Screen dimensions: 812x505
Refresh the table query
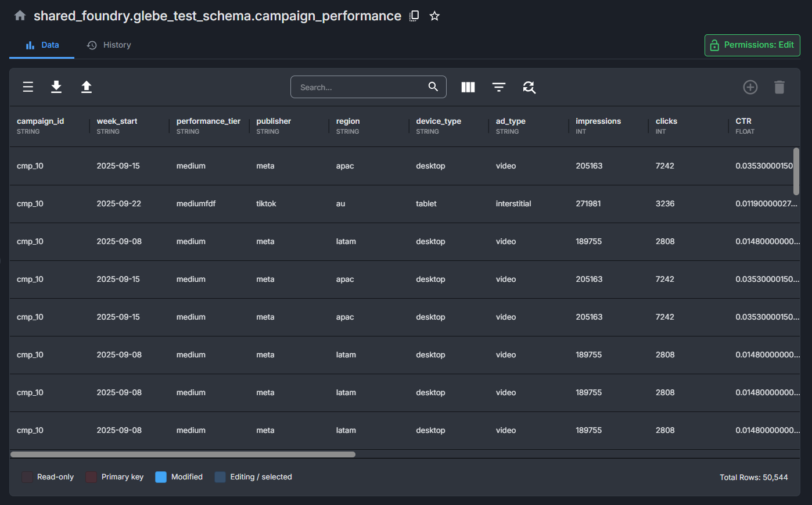[529, 87]
